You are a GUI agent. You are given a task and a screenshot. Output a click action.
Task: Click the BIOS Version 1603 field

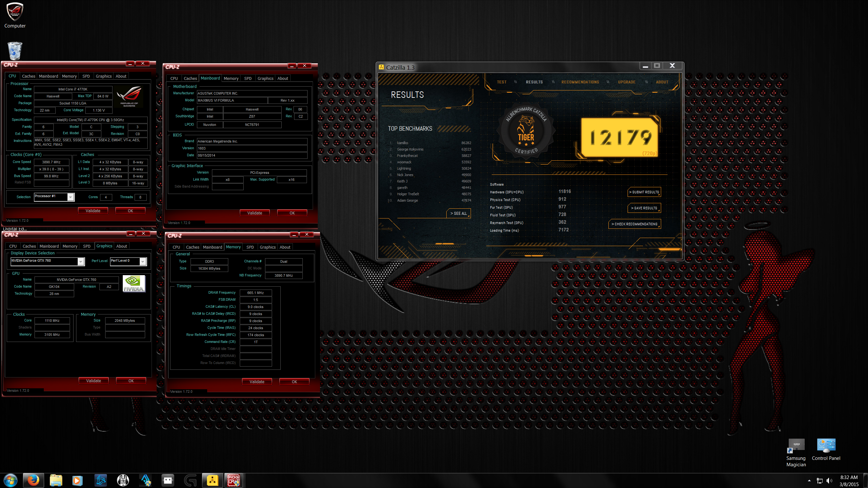252,148
